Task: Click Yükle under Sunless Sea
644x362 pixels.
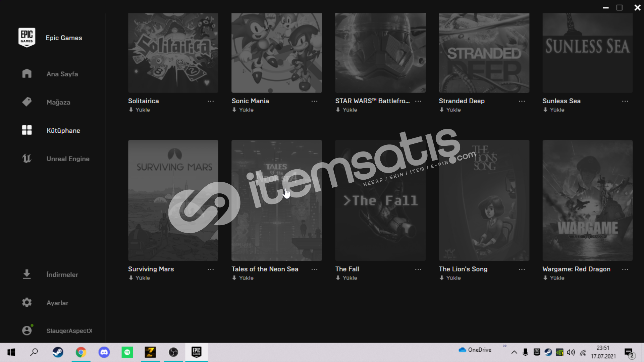Action: [554, 110]
